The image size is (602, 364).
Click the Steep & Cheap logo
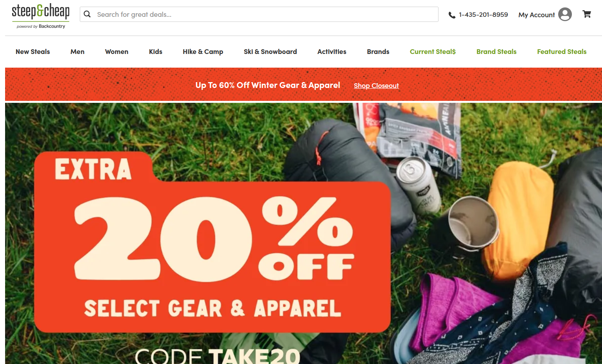point(41,16)
